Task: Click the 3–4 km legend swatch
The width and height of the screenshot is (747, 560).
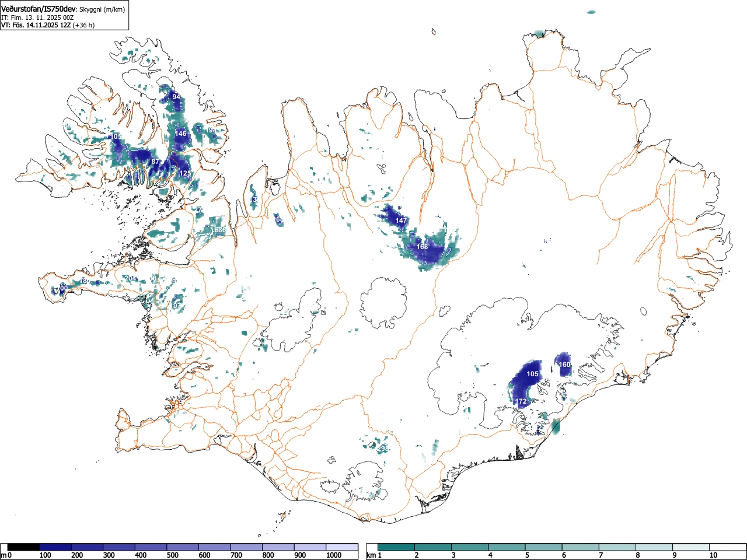Action: tap(470, 547)
